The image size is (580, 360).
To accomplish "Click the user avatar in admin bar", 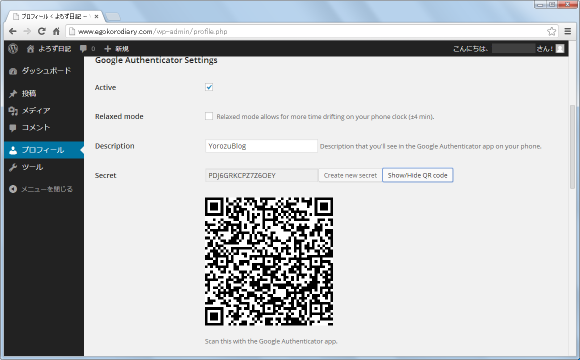I will tap(560, 48).
